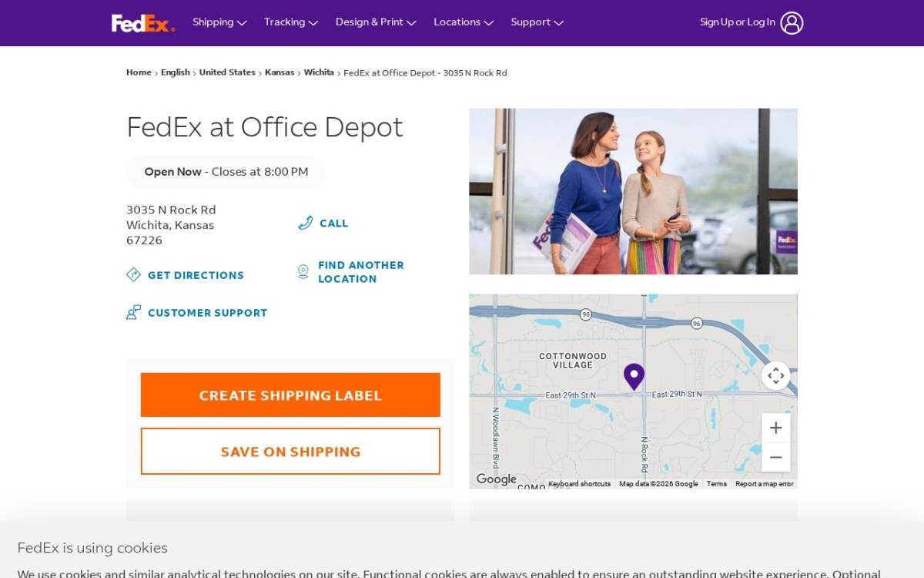924x578 pixels.
Task: Click the breadcrumb text FedEx at Office Depot - 3035 N Rock Rd
Action: coord(425,72)
